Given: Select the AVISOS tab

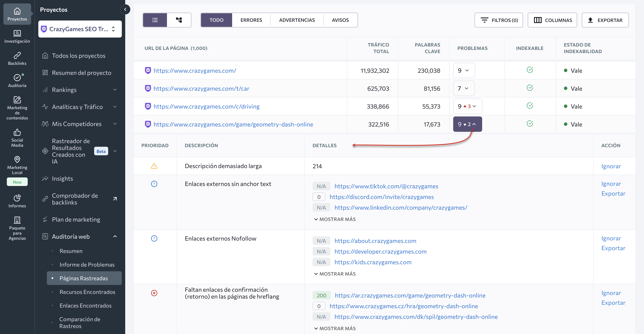Looking at the screenshot, I should 340,20.
